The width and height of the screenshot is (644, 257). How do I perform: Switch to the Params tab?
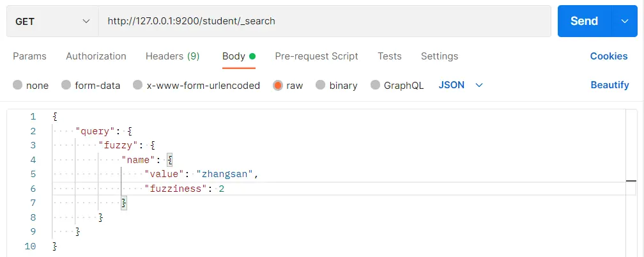point(29,56)
